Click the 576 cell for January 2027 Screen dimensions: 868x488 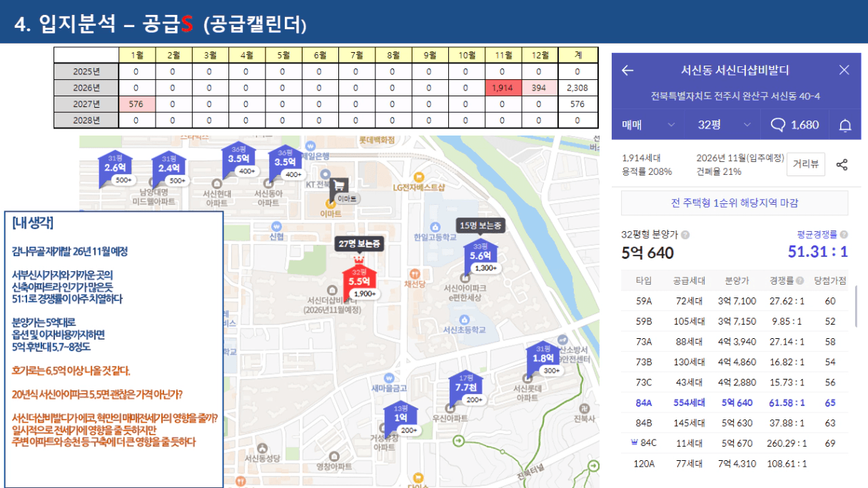click(136, 103)
